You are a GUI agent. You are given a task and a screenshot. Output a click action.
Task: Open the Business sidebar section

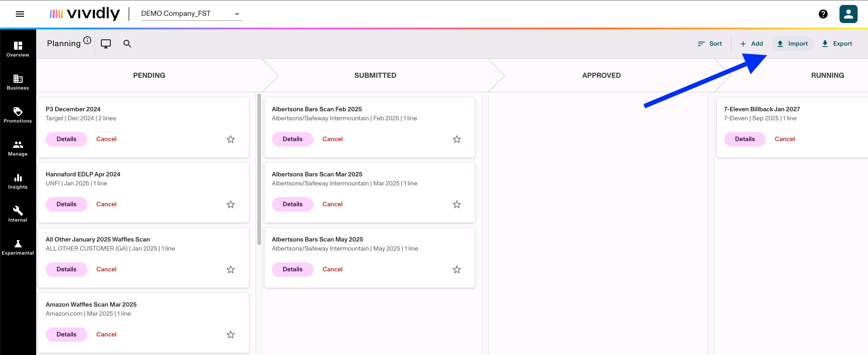[18, 82]
